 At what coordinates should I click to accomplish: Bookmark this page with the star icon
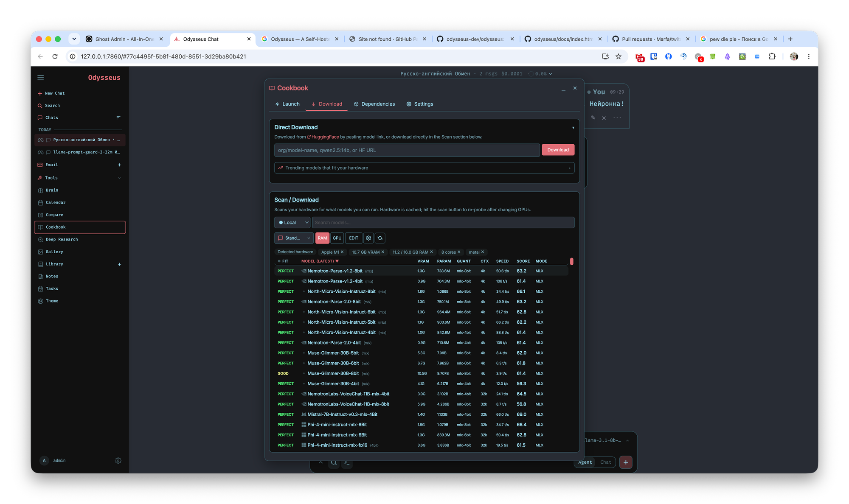point(618,56)
